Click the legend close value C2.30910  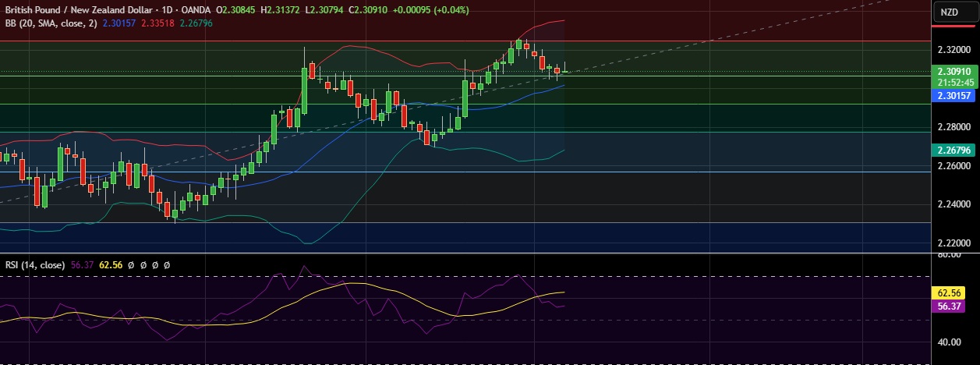[x=366, y=9]
